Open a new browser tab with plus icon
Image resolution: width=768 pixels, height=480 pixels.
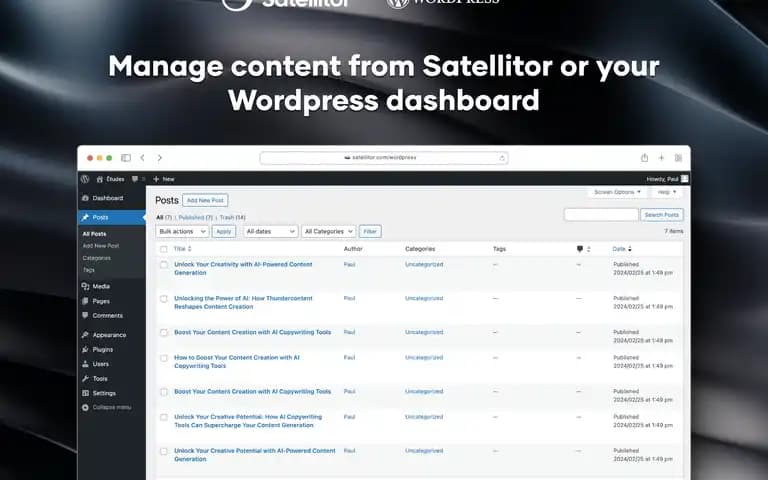[661, 158]
